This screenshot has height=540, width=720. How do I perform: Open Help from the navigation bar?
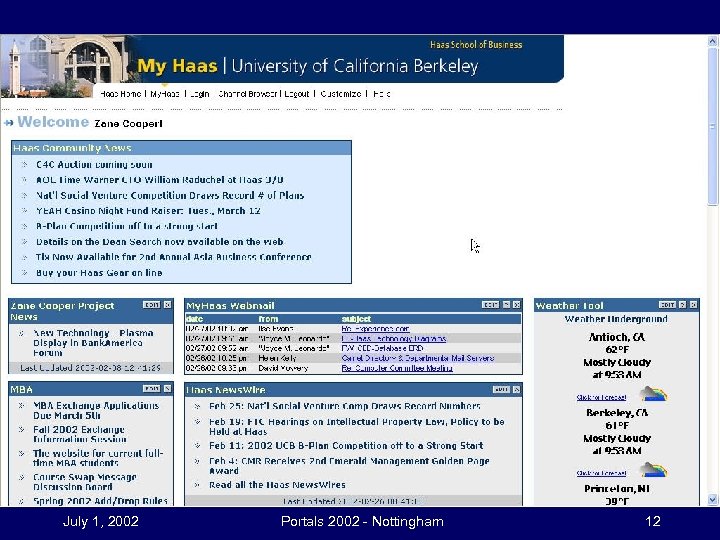[x=382, y=94]
